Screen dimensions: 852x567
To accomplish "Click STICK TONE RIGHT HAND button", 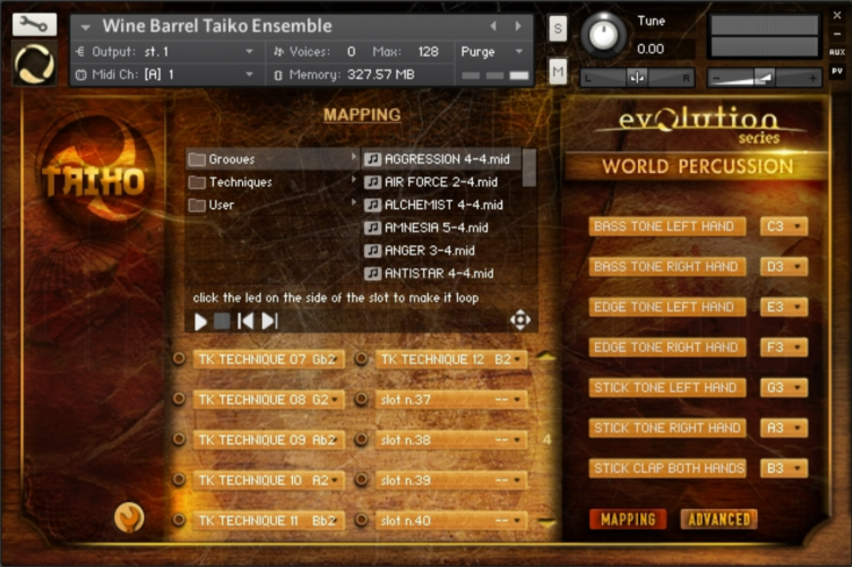I will coord(667,428).
